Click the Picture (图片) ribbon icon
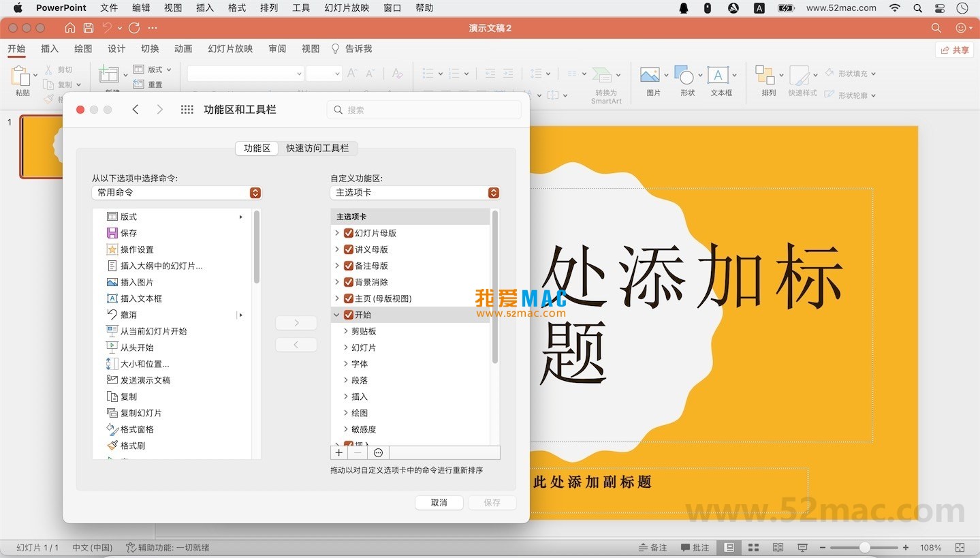Viewport: 980px width, 558px height. coord(650,75)
